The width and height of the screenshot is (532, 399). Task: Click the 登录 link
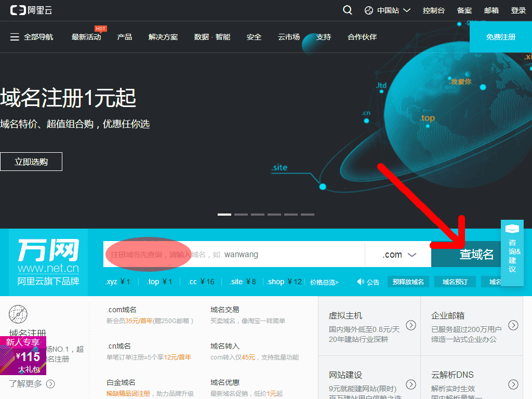pyautogui.click(x=518, y=10)
